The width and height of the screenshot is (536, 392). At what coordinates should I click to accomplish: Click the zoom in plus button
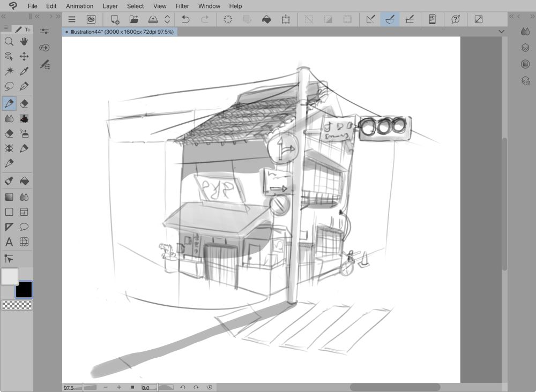(x=119, y=387)
